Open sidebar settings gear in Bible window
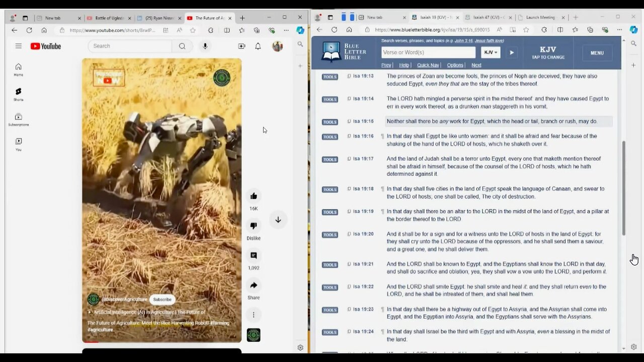The height and width of the screenshot is (362, 644). point(634,347)
